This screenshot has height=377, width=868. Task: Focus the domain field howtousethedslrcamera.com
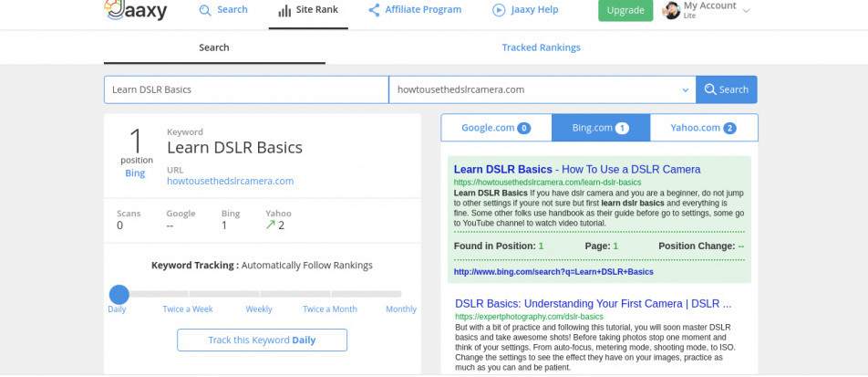pos(542,89)
